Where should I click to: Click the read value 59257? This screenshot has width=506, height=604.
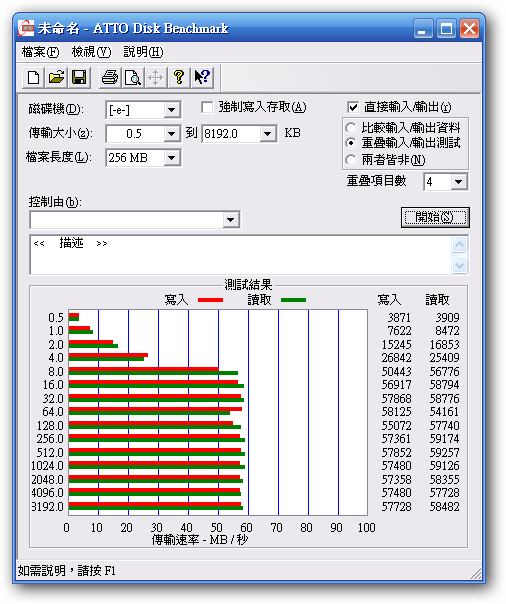[445, 453]
